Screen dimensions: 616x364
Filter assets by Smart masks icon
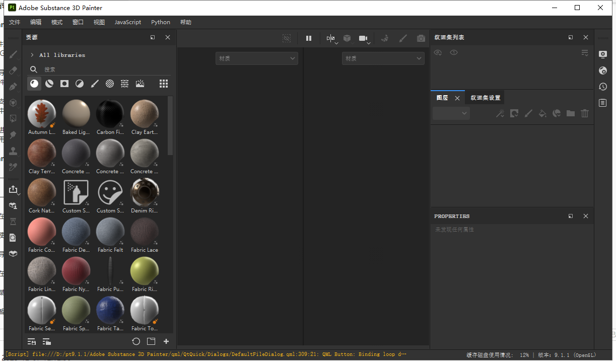point(64,84)
